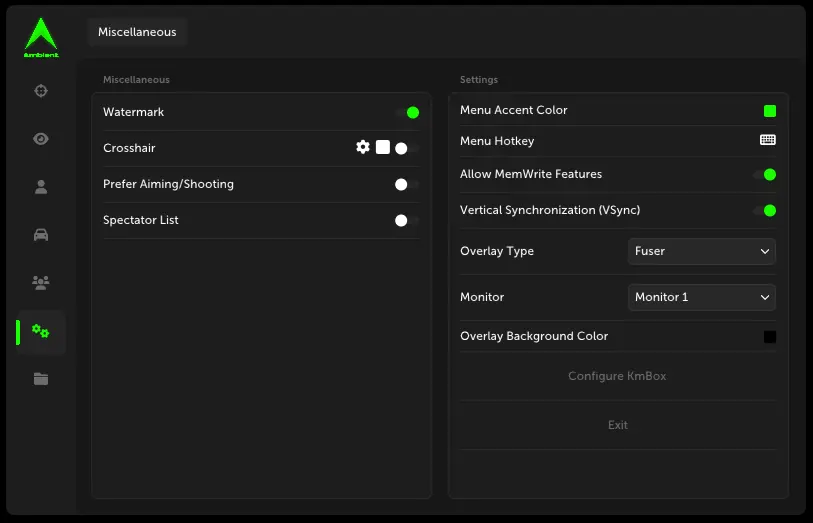Click the Configure KmBox button
The height and width of the screenshot is (523, 813).
point(617,376)
